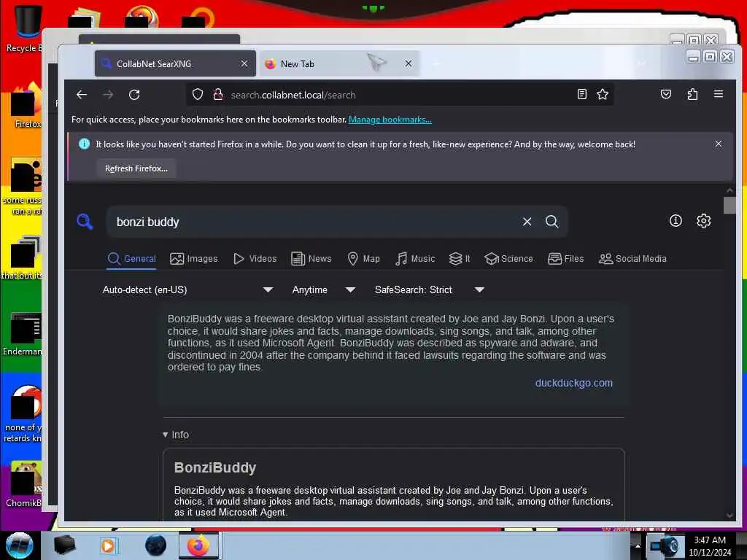This screenshot has height=560, width=747.
Task: Open the Extensions puzzle icon
Action: pos(692,94)
